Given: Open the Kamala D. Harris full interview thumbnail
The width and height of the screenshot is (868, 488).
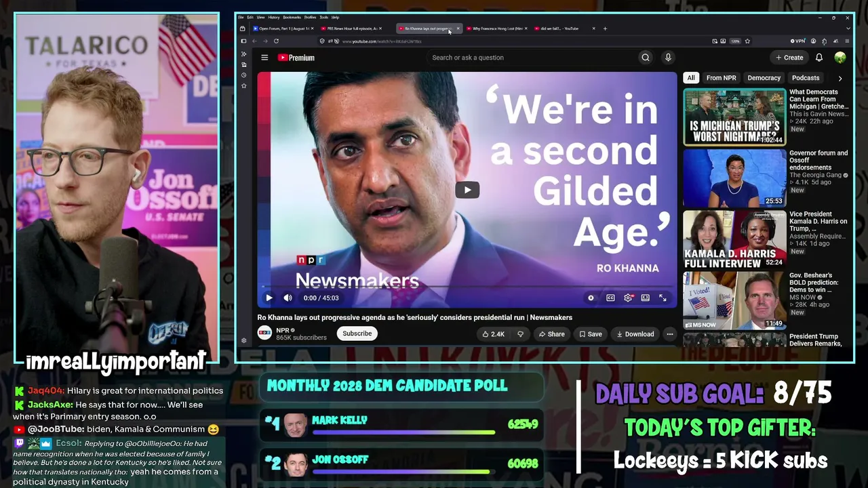Looking at the screenshot, I should click(x=734, y=239).
